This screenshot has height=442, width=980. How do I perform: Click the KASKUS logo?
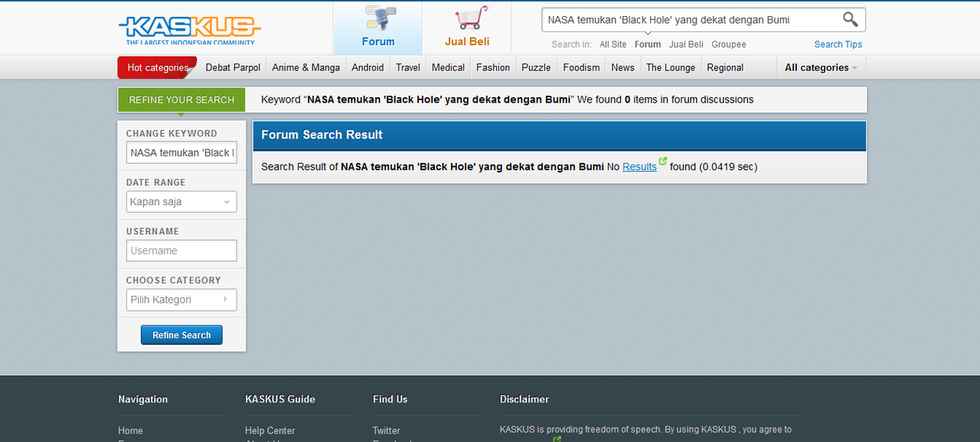pos(190,30)
